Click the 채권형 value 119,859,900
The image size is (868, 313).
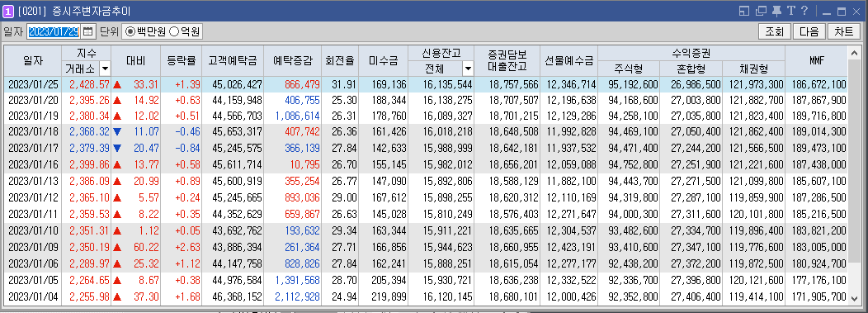coord(757,197)
